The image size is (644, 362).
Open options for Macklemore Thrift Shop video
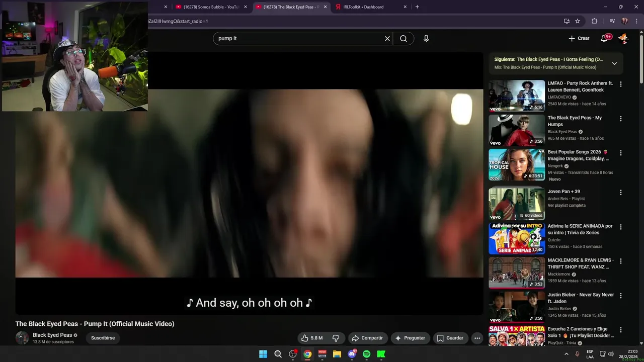621,261
